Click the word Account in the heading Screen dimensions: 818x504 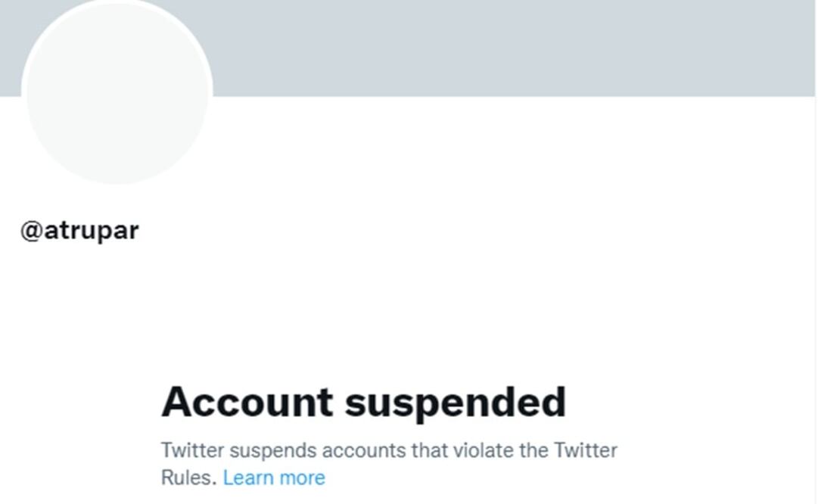247,402
